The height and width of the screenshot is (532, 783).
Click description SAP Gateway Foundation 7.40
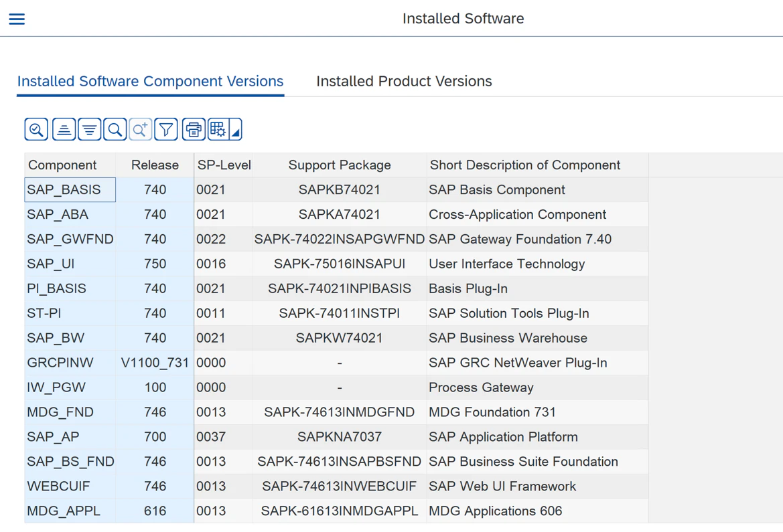click(537, 239)
